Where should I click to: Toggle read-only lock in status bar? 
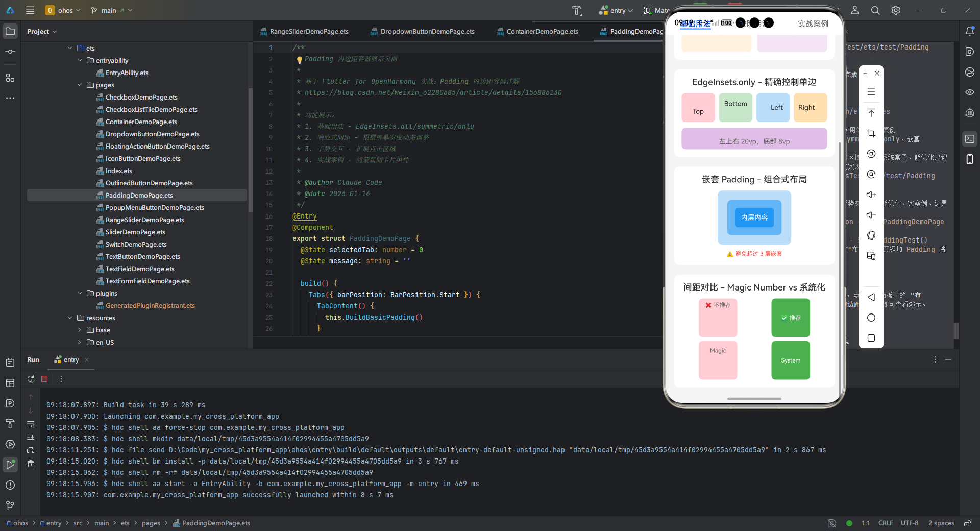pyautogui.click(x=967, y=523)
